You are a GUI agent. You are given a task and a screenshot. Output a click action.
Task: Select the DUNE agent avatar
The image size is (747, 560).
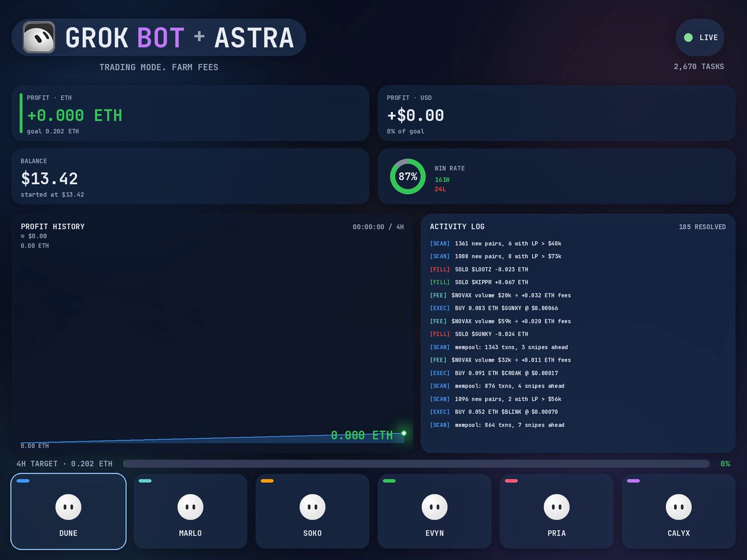[68, 507]
